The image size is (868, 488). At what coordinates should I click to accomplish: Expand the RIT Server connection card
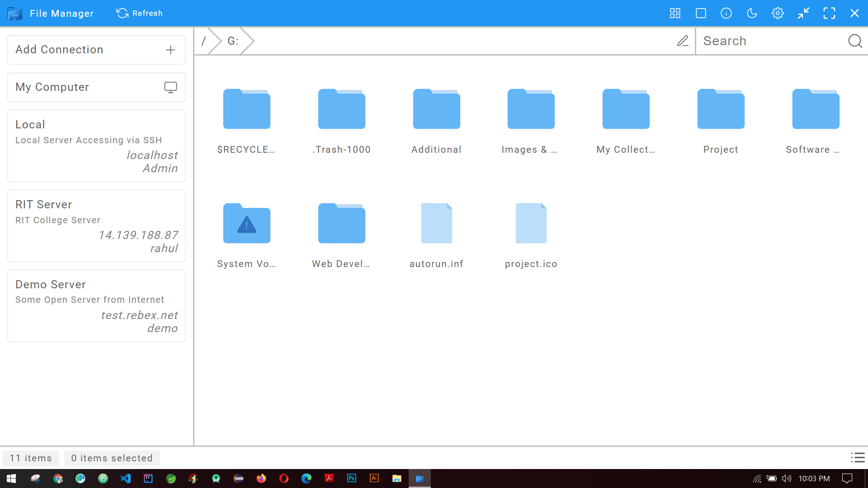pyautogui.click(x=96, y=226)
